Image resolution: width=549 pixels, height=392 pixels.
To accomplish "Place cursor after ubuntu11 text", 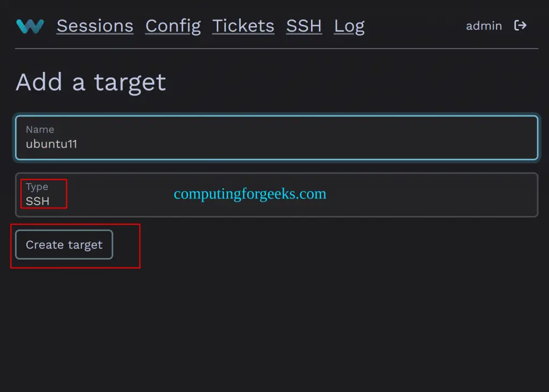I will (x=78, y=144).
